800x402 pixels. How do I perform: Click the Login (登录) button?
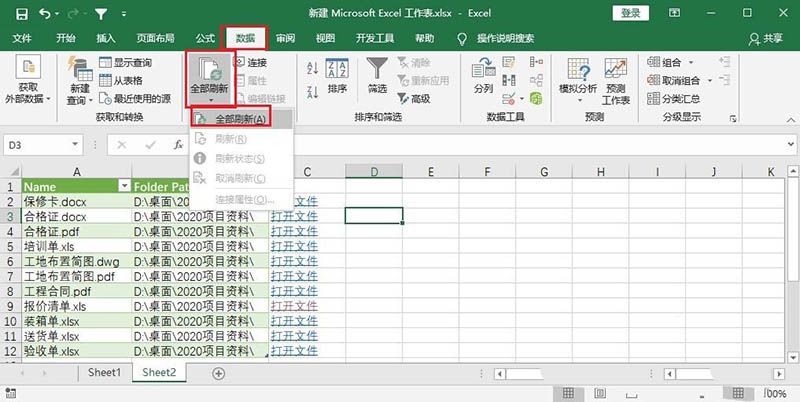pyautogui.click(x=631, y=13)
